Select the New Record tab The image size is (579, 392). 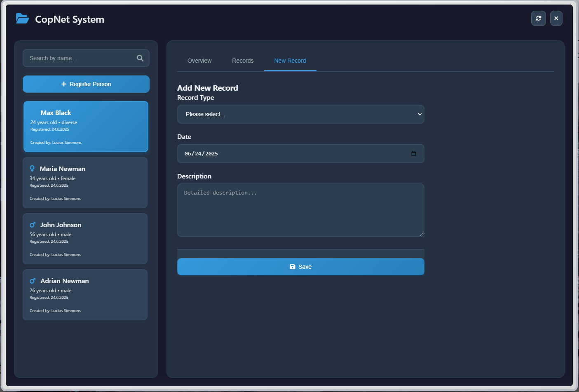(x=290, y=61)
